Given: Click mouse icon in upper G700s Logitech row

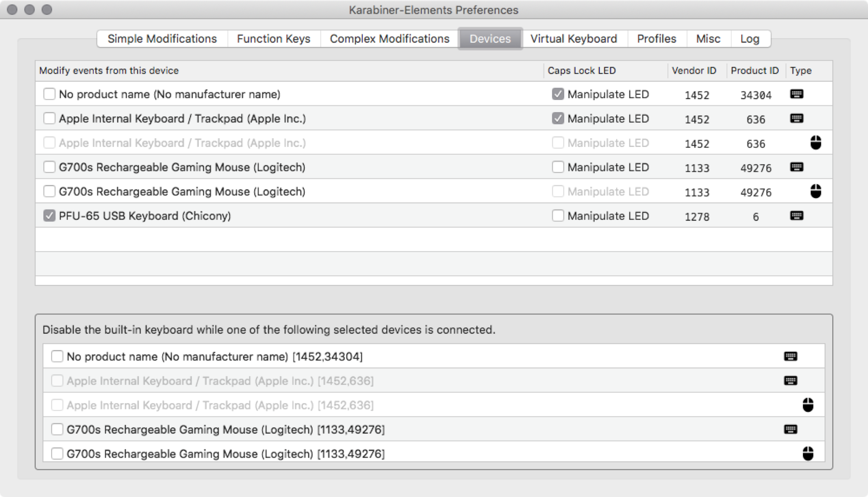Looking at the screenshot, I should click(x=816, y=191).
